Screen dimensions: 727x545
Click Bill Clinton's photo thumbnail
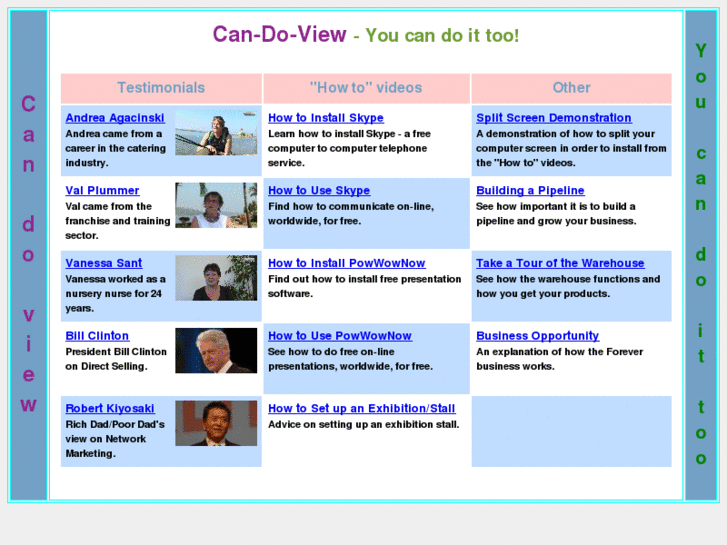216,350
